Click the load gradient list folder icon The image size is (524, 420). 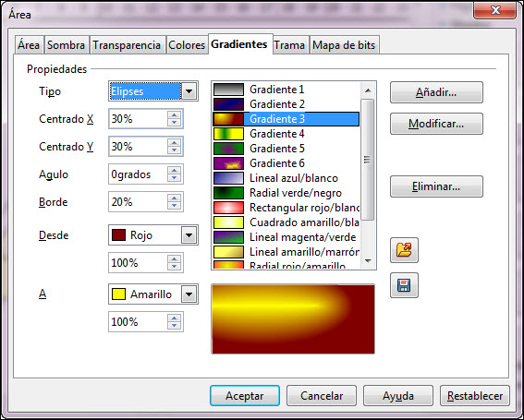(404, 250)
